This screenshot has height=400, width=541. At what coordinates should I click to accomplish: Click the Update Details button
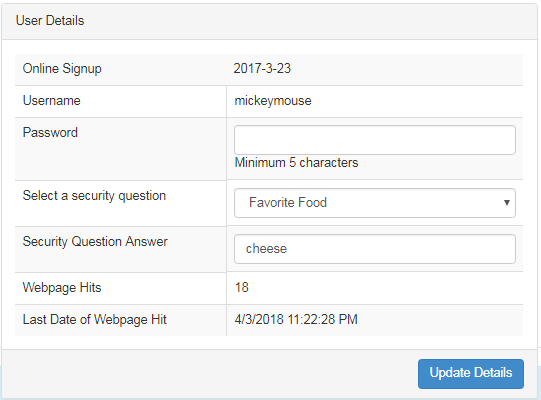471,374
